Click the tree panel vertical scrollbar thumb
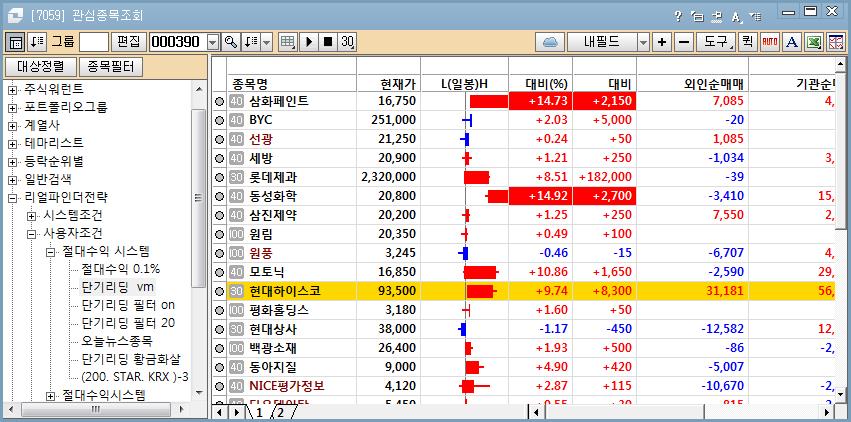The width and height of the screenshot is (851, 422). coord(199,199)
